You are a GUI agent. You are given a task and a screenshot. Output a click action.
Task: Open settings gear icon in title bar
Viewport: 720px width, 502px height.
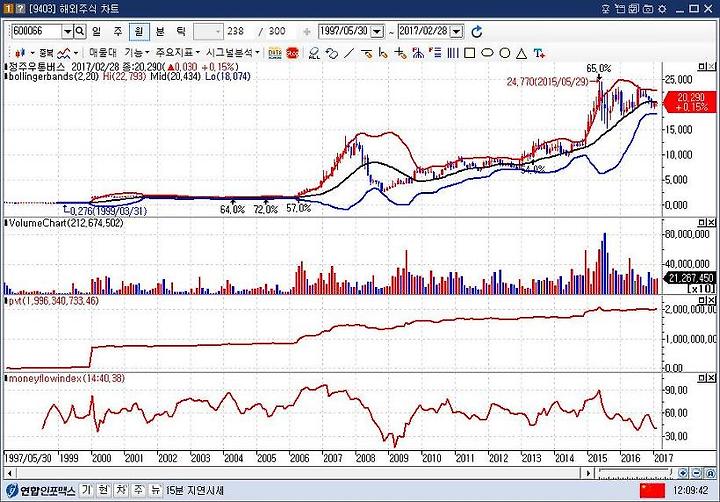662,8
